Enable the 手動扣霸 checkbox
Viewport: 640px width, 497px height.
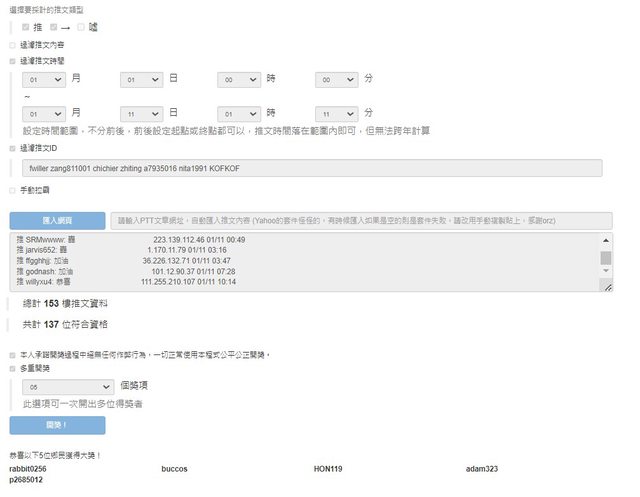(12, 189)
